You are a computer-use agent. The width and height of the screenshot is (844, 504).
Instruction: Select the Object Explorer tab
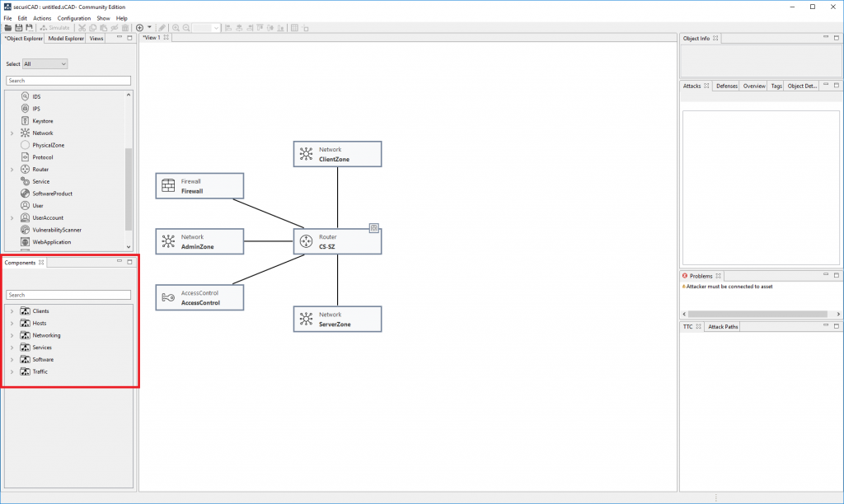(24, 38)
